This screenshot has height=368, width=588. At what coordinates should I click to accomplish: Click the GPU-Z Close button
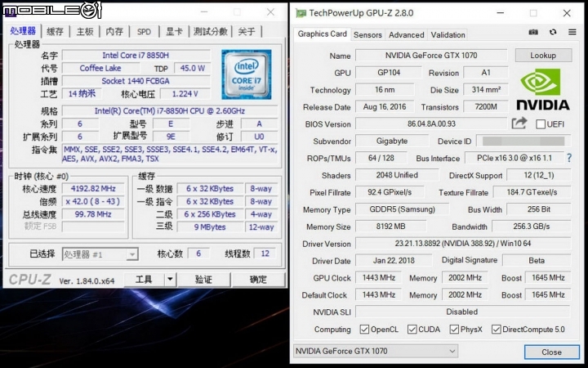[551, 352]
